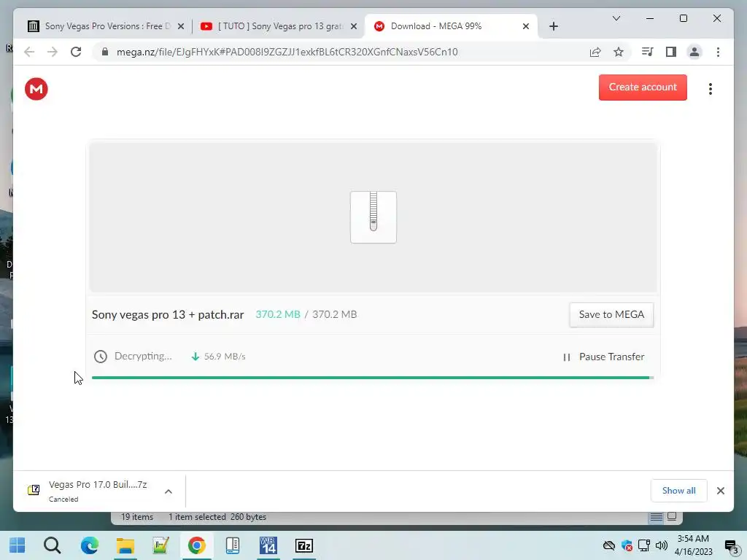Screen dimensions: 747x560
Task: Click Save to MEGA button
Action: [611, 315]
